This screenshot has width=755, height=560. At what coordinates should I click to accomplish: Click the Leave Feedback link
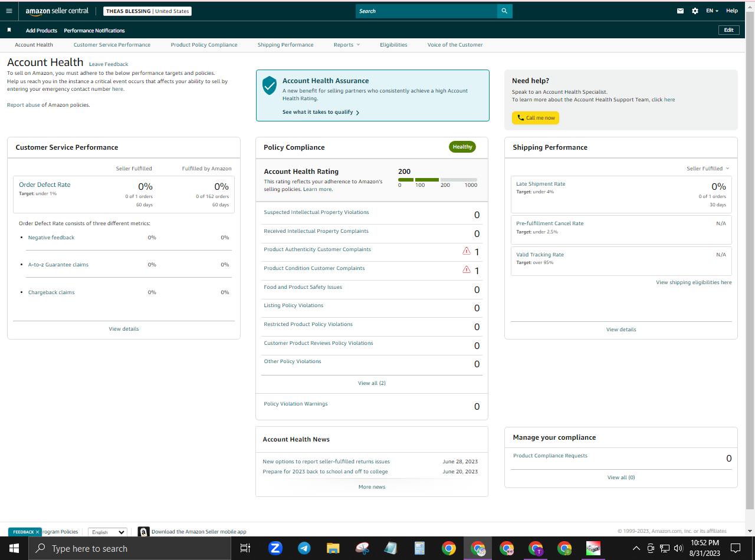tap(109, 64)
